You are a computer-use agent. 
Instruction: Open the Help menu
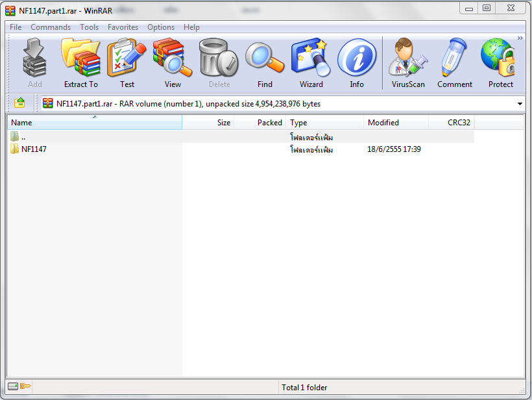[191, 27]
